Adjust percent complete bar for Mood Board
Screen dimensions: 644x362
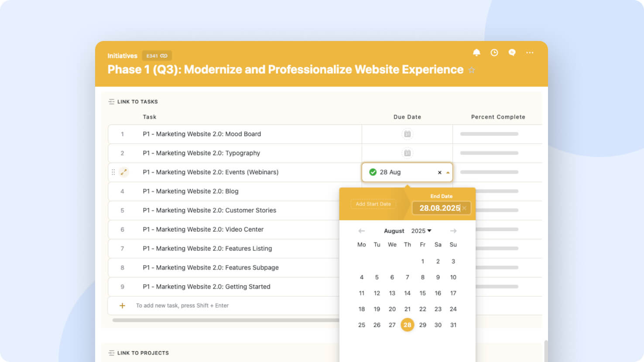pyautogui.click(x=489, y=134)
